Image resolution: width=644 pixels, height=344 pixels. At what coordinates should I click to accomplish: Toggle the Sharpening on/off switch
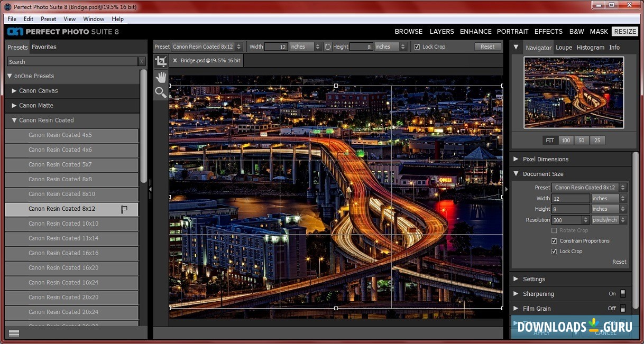coord(623,294)
